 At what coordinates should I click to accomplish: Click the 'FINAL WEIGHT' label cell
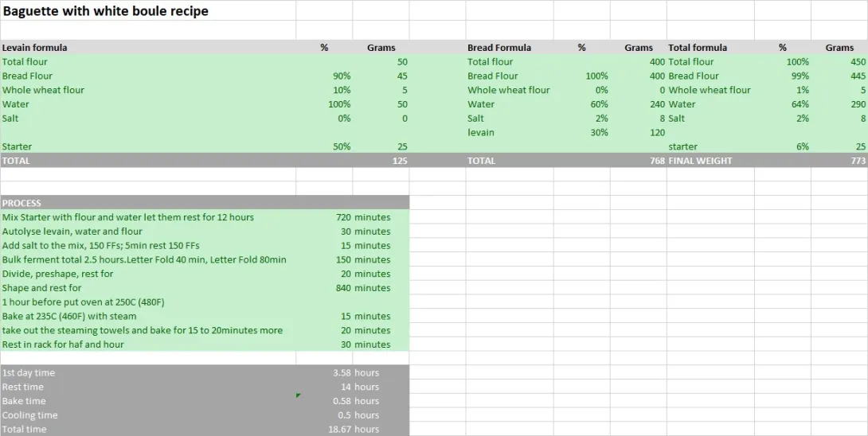(x=700, y=161)
